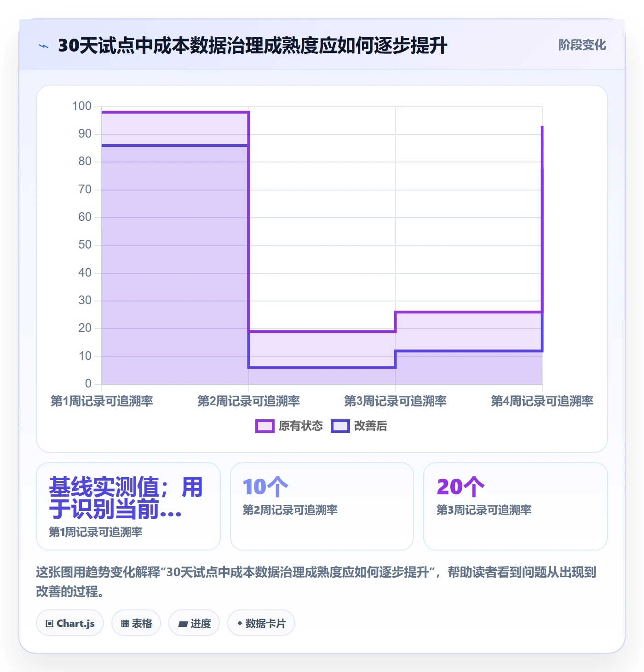Click the 100 value on y-axis
Image resolution: width=644 pixels, height=672 pixels.
click(82, 106)
